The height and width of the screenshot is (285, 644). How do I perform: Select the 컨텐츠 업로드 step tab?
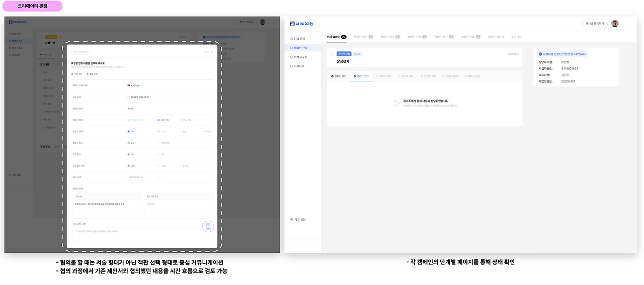tap(451, 76)
